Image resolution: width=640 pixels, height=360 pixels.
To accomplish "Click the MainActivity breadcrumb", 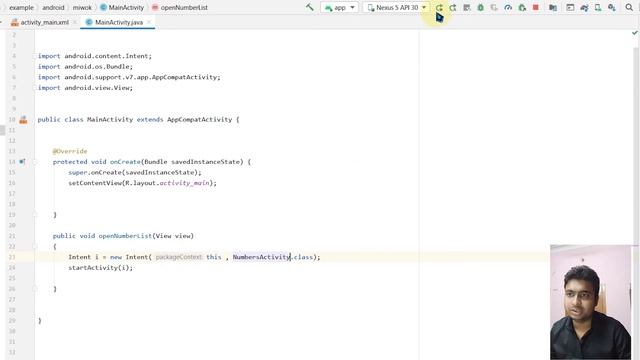I will tap(122, 7).
